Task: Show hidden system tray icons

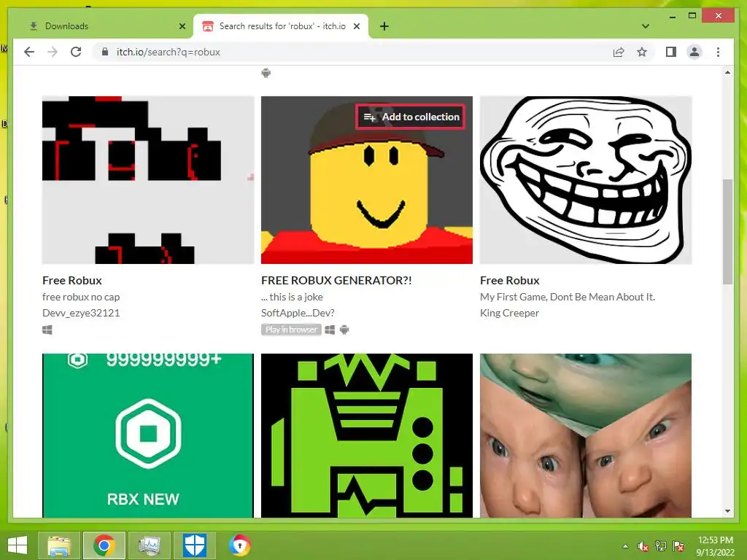Action: click(x=625, y=546)
